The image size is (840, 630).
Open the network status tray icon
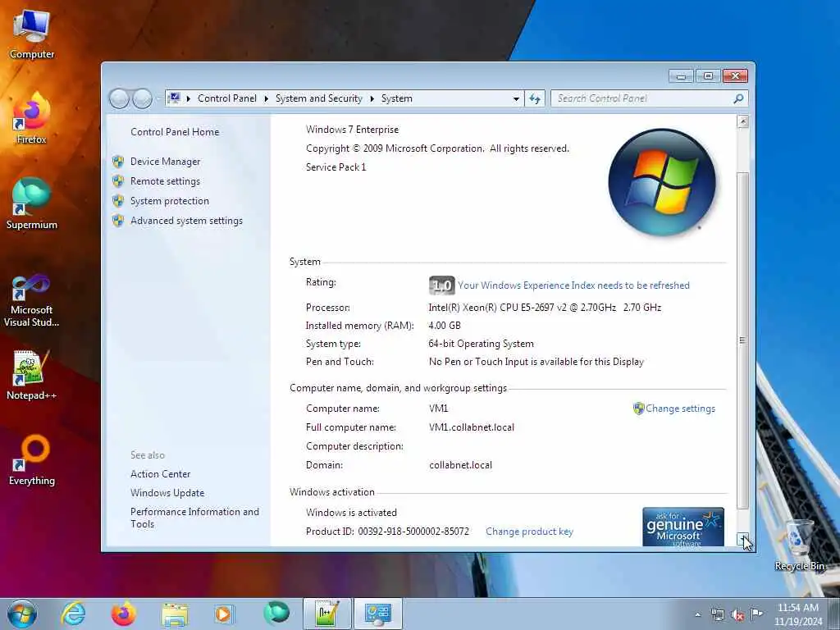717,615
